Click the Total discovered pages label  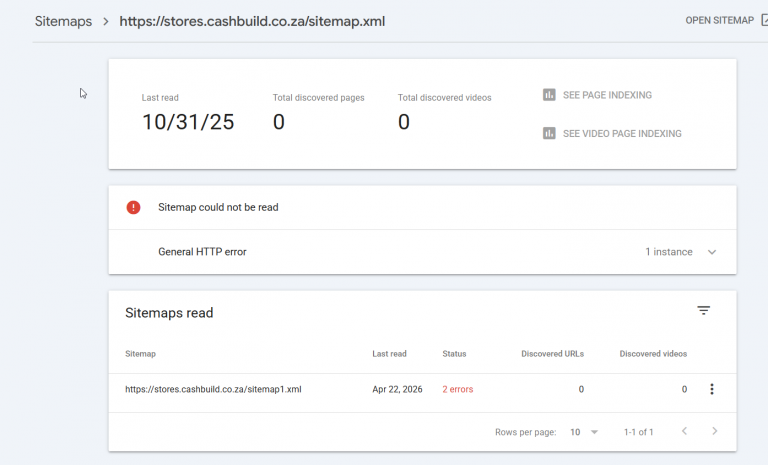(318, 98)
